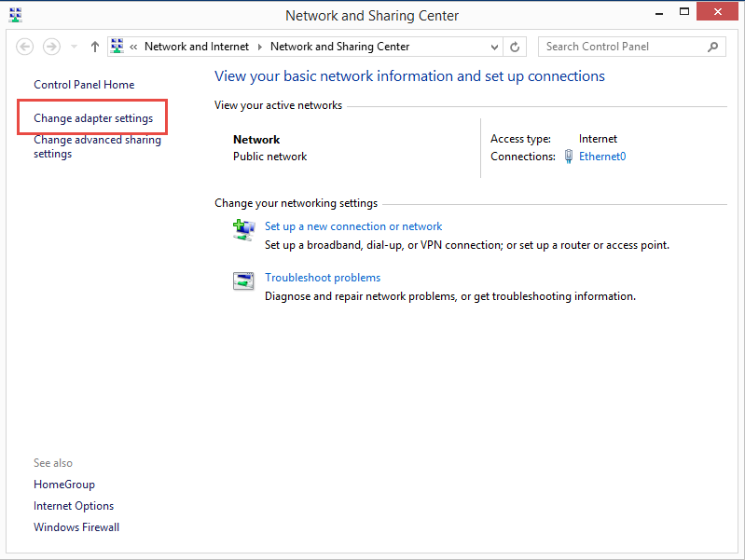Screen dimensions: 745x560
Task: Click the Public network text
Action: pos(269,157)
